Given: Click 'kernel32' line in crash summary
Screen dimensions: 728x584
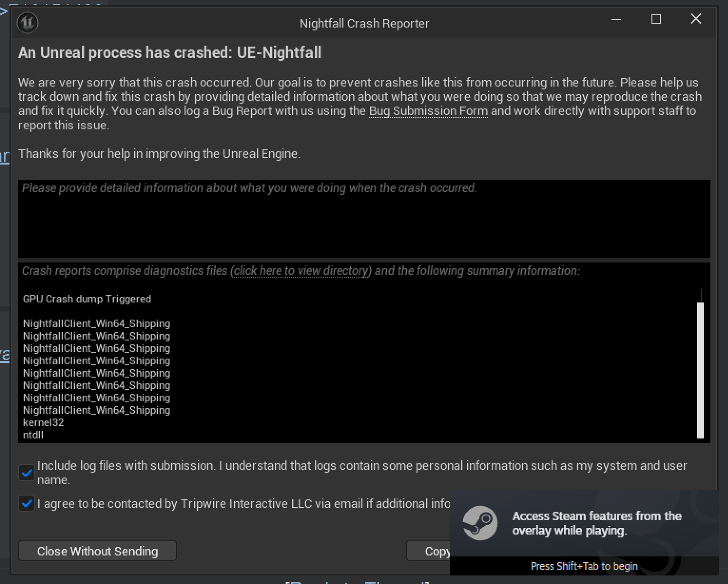Looking at the screenshot, I should point(43,422).
